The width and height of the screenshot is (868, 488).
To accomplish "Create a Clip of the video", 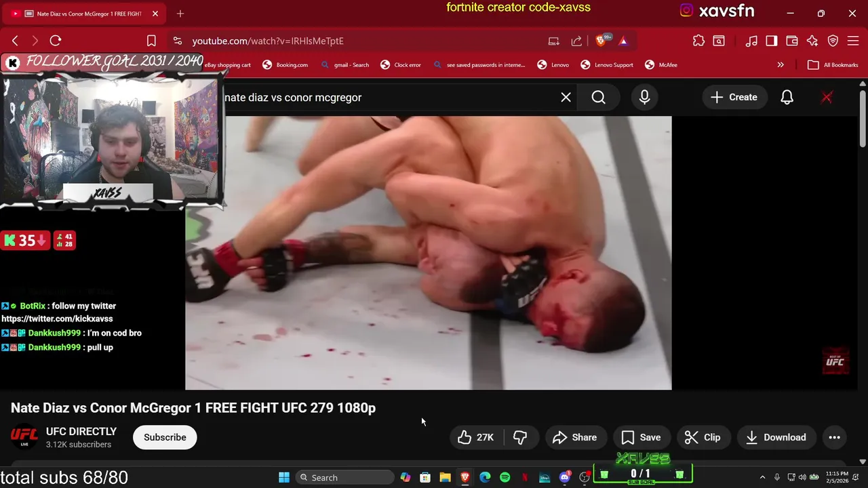I will (x=703, y=437).
